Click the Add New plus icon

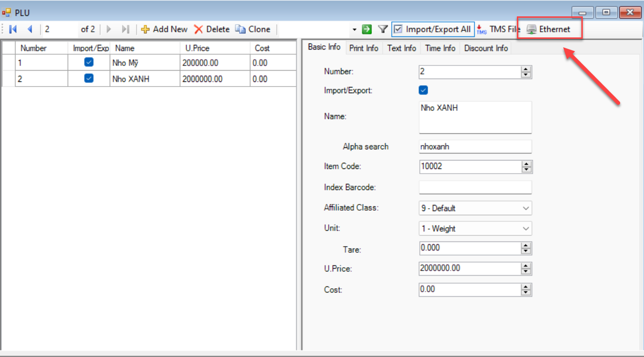coord(145,29)
